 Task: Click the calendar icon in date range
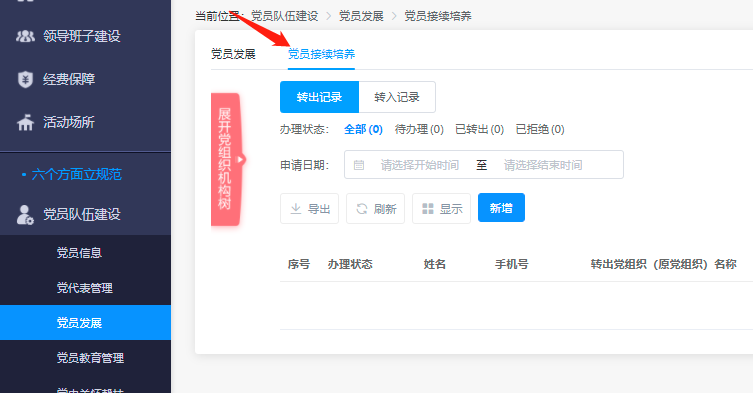(x=359, y=165)
